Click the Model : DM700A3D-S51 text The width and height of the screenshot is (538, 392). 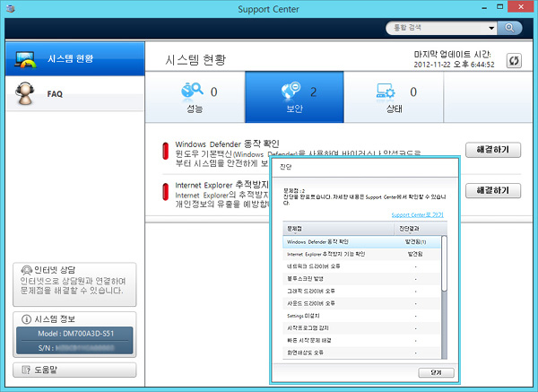pyautogui.click(x=76, y=334)
